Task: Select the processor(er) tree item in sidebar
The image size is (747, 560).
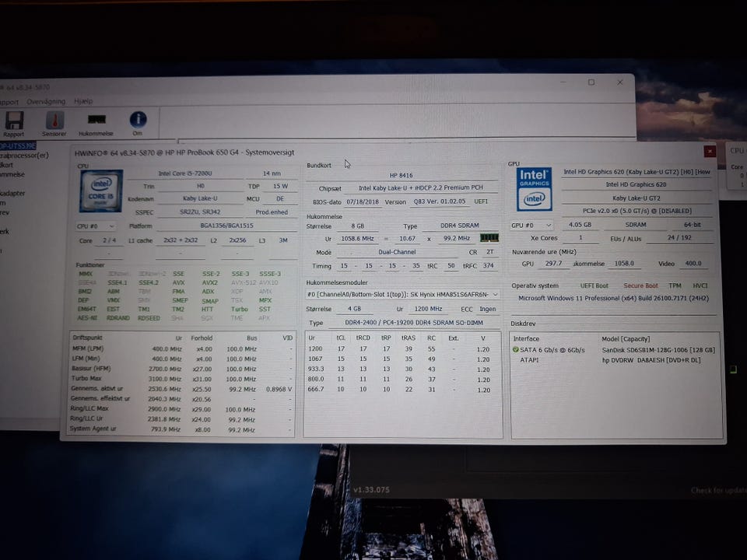Action: tap(24, 156)
